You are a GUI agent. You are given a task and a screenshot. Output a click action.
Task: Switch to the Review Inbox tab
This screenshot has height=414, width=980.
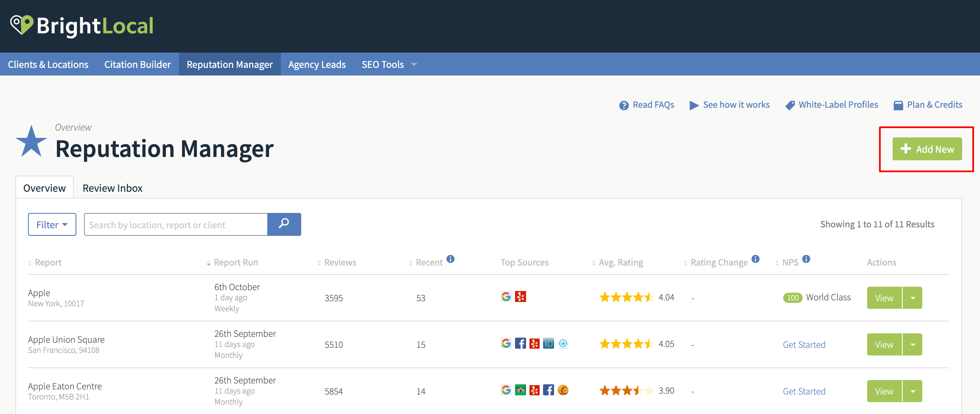pyautogui.click(x=112, y=187)
